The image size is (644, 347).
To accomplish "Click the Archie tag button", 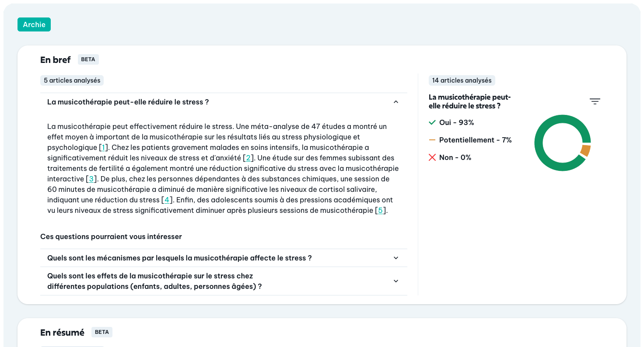I will click(34, 24).
